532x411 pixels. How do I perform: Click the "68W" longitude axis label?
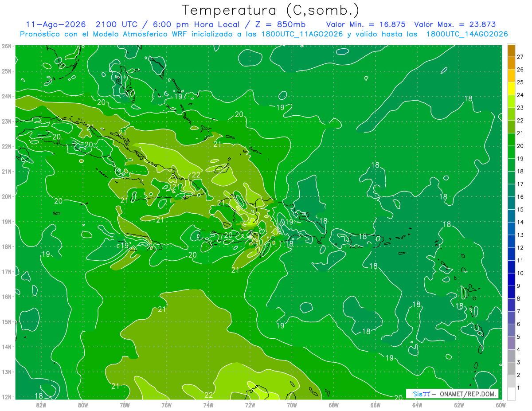334,404
